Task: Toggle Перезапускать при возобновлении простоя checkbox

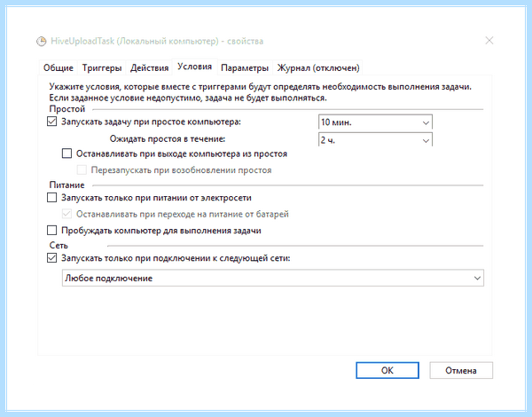Action: (x=82, y=169)
